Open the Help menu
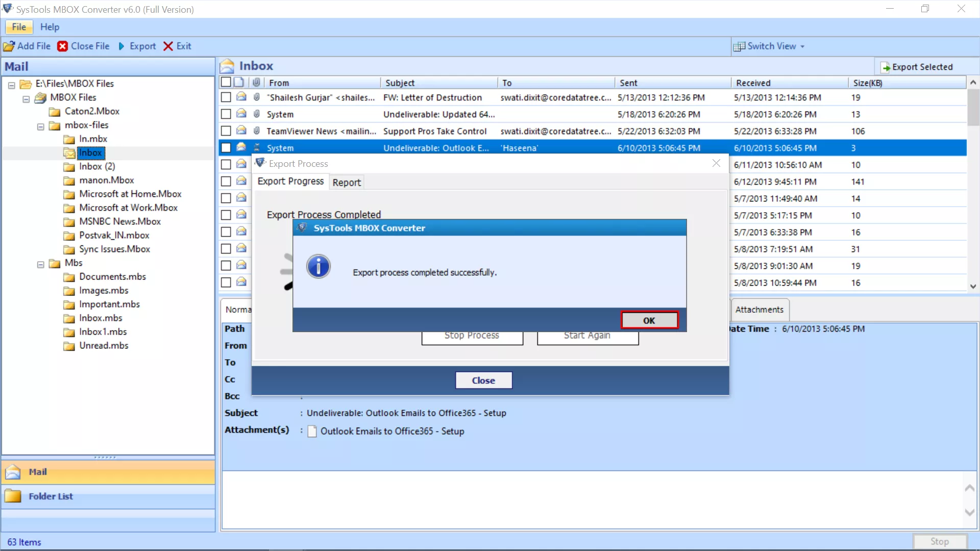 (x=50, y=27)
